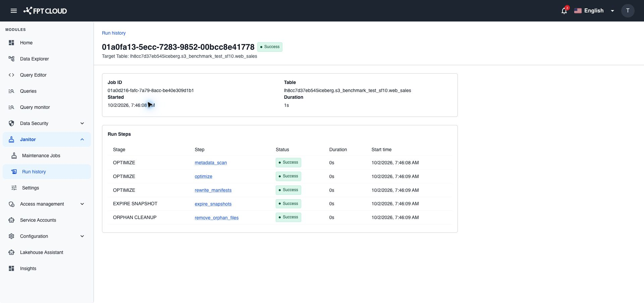Open the expire_snapshots step link
Image resolution: width=644 pixels, height=303 pixels.
click(x=213, y=204)
